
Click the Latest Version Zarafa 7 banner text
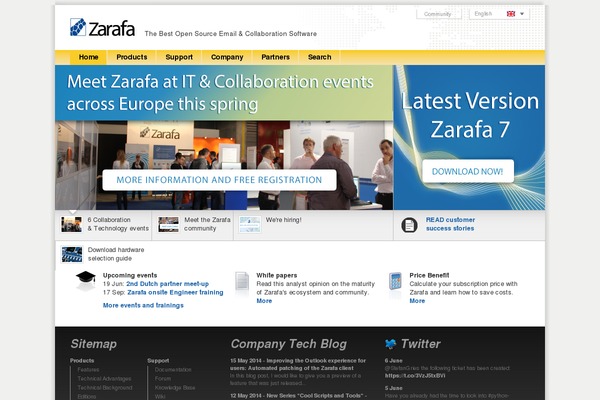point(470,115)
